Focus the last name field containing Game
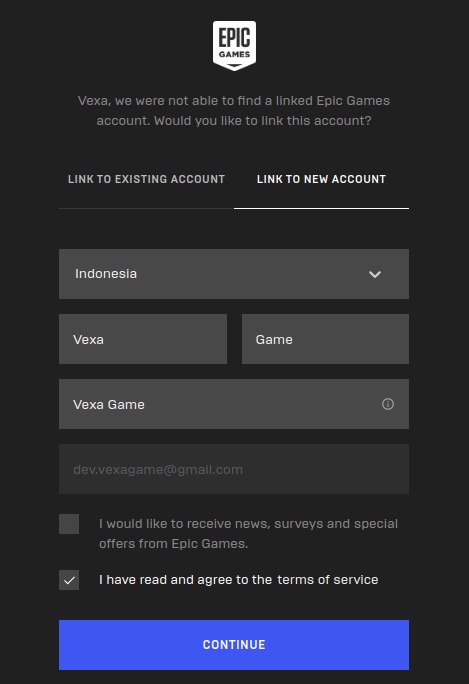Viewport: 469px width, 684px height. pyautogui.click(x=325, y=339)
